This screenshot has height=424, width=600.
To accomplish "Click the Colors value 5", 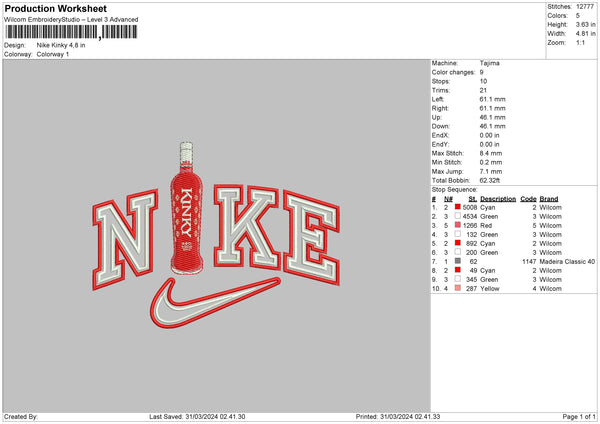I will point(577,16).
